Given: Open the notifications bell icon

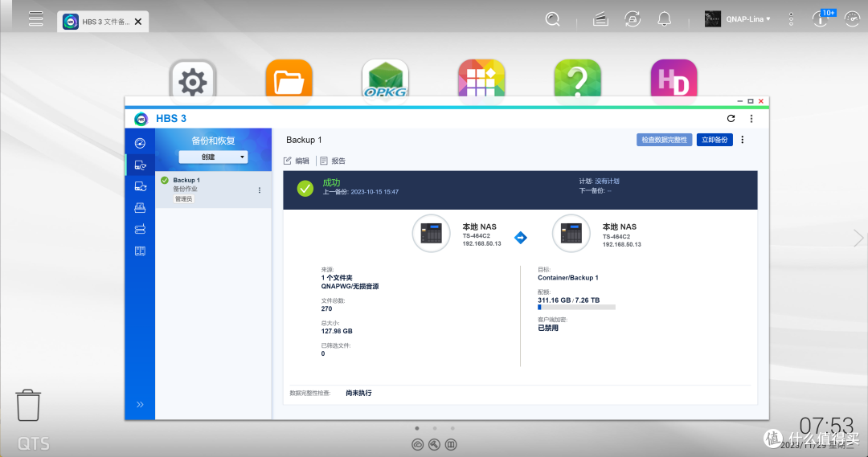Looking at the screenshot, I should click(665, 19).
